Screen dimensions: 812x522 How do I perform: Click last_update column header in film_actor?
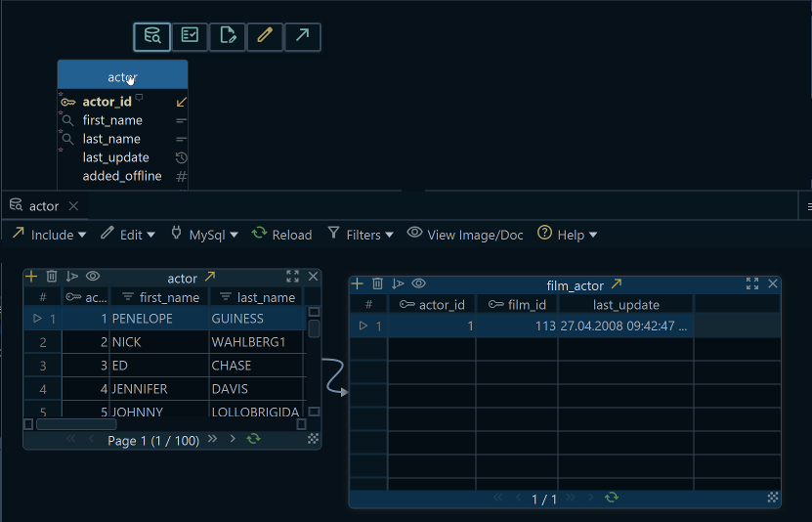(625, 305)
